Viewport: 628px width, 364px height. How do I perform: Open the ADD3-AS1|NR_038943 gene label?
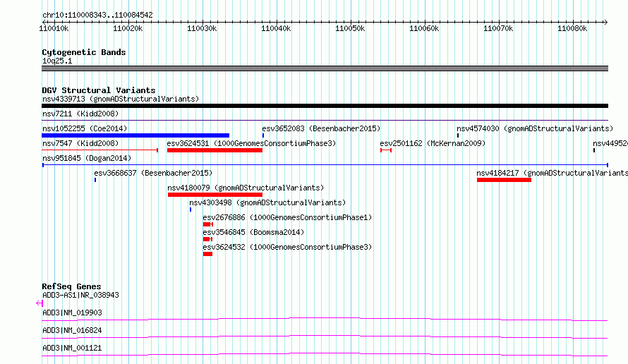(80, 295)
